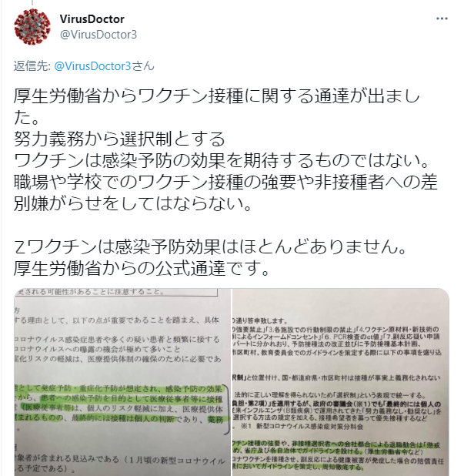Select the line ワクチンは感染予防の効果を期待

tap(221, 160)
